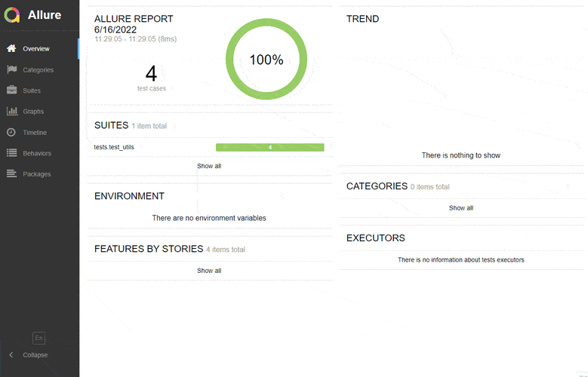Open the Packages menu item label

point(37,174)
